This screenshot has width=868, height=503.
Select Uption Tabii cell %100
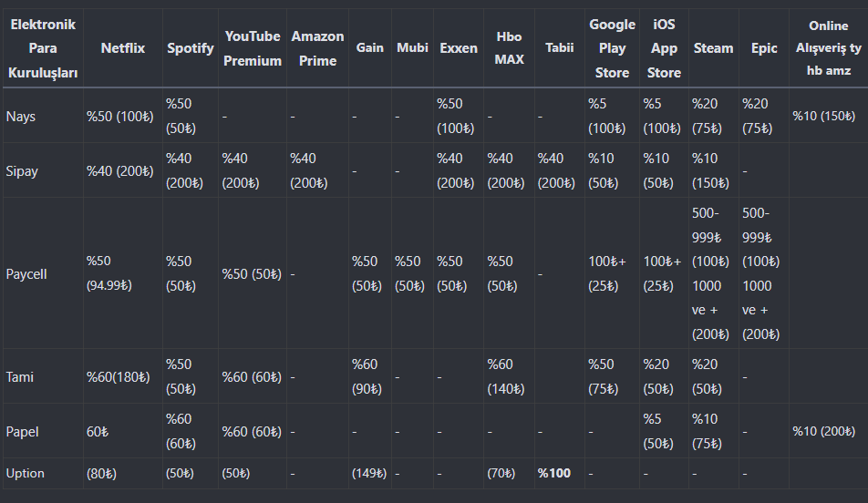tap(554, 473)
